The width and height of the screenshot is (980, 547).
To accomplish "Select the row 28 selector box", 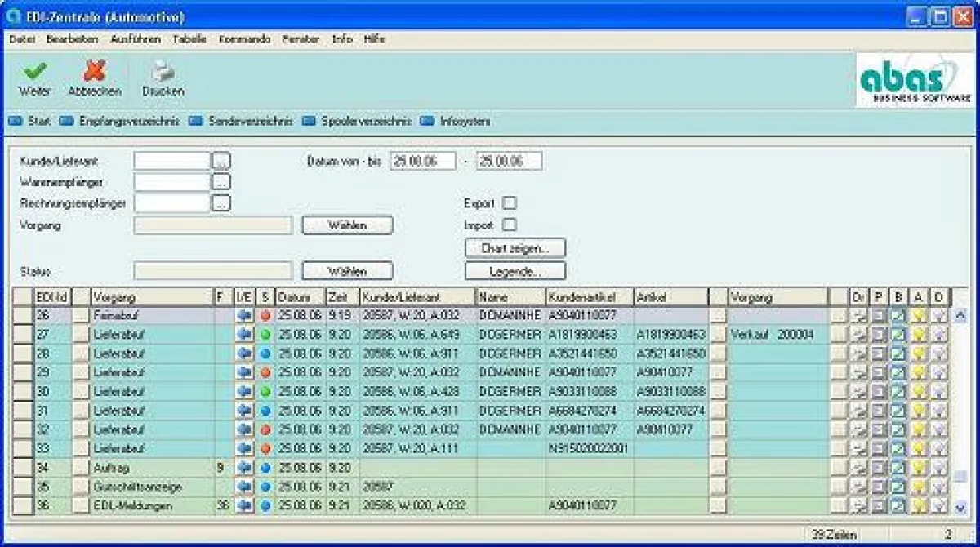I will click(x=23, y=354).
